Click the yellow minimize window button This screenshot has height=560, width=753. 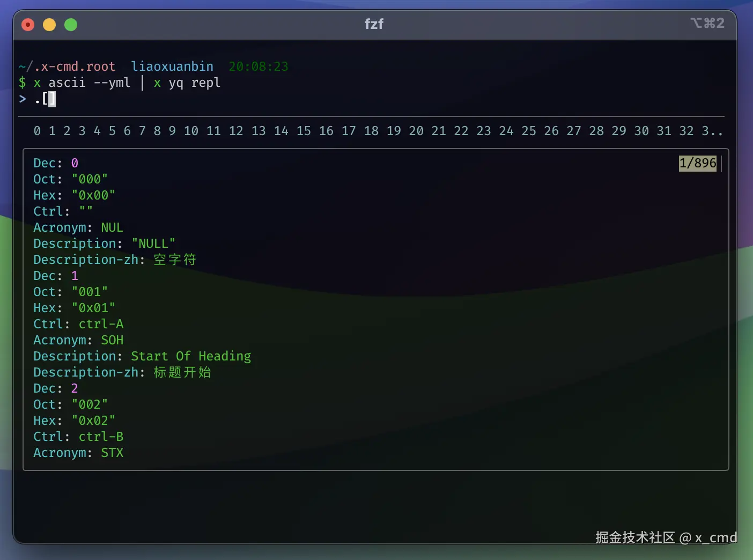tap(49, 25)
